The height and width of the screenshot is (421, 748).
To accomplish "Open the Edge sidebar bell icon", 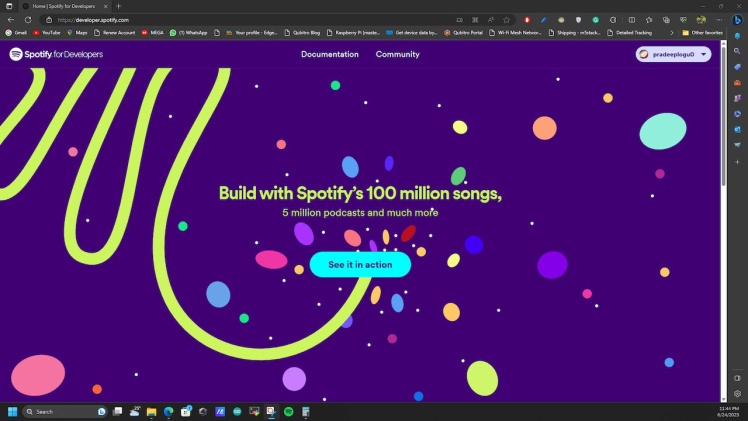I will pos(737,36).
